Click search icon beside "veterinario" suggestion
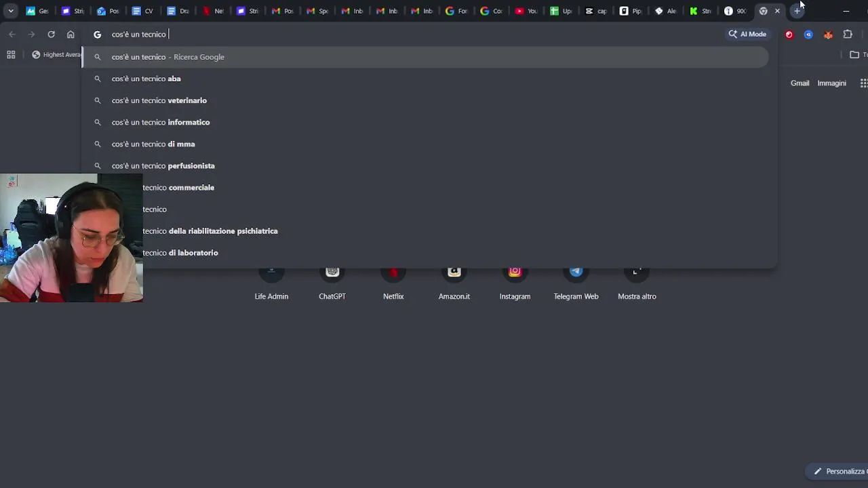The image size is (868, 488). [97, 100]
